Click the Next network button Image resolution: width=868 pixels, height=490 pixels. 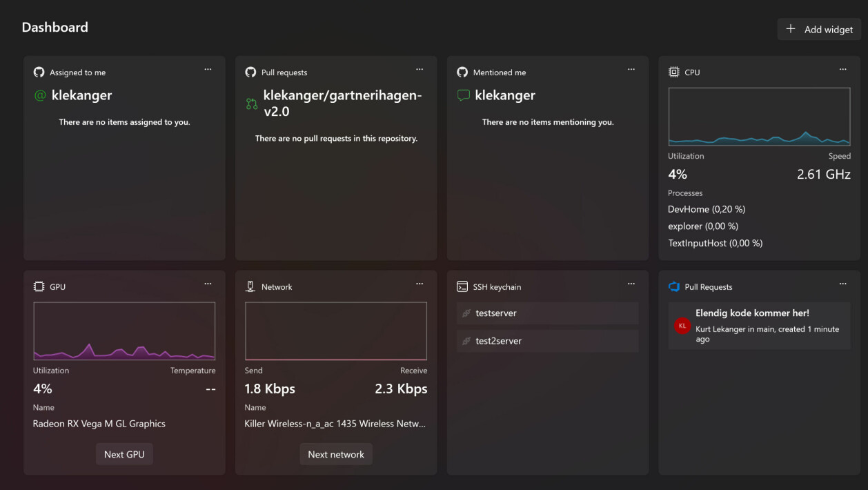point(336,454)
